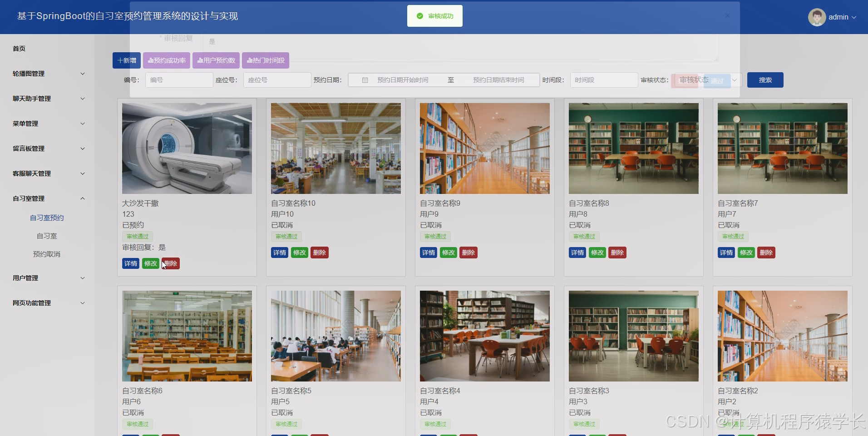Click 删除 on the 自习室名称8 card
The width and height of the screenshot is (868, 436).
point(617,253)
